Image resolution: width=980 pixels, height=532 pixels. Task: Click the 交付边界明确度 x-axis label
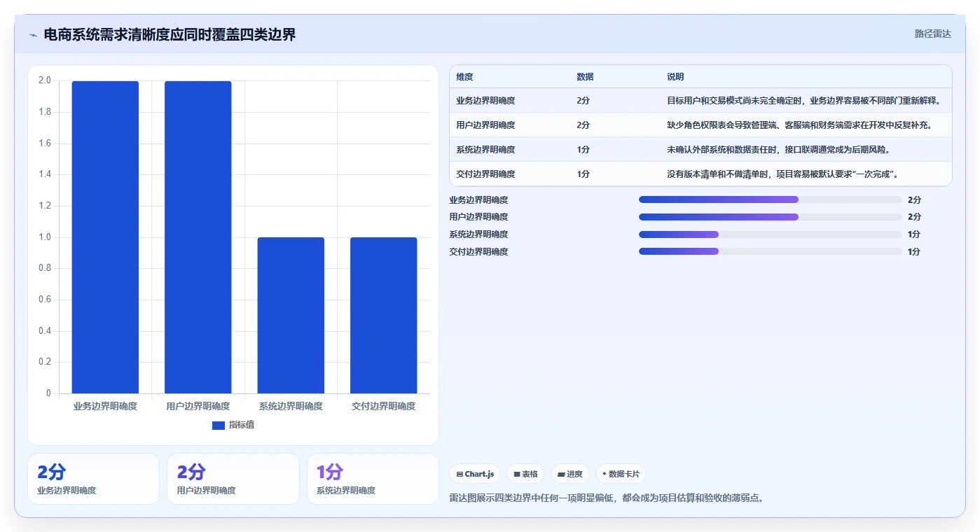[384, 406]
